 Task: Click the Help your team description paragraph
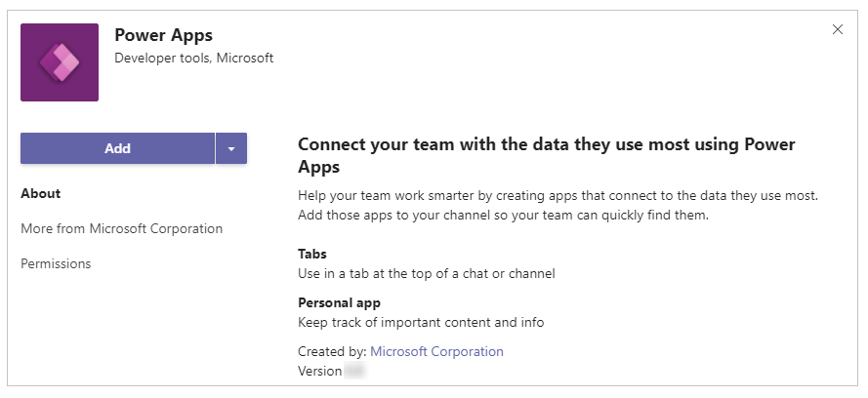pos(557,195)
